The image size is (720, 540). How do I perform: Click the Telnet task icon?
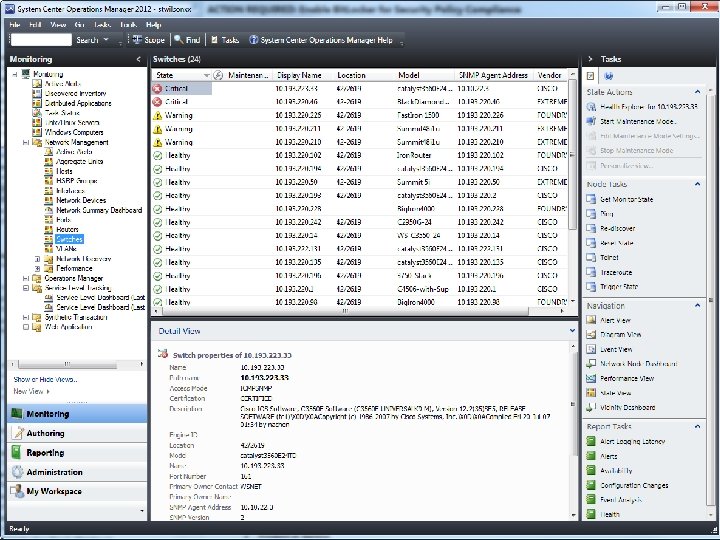click(x=591, y=258)
